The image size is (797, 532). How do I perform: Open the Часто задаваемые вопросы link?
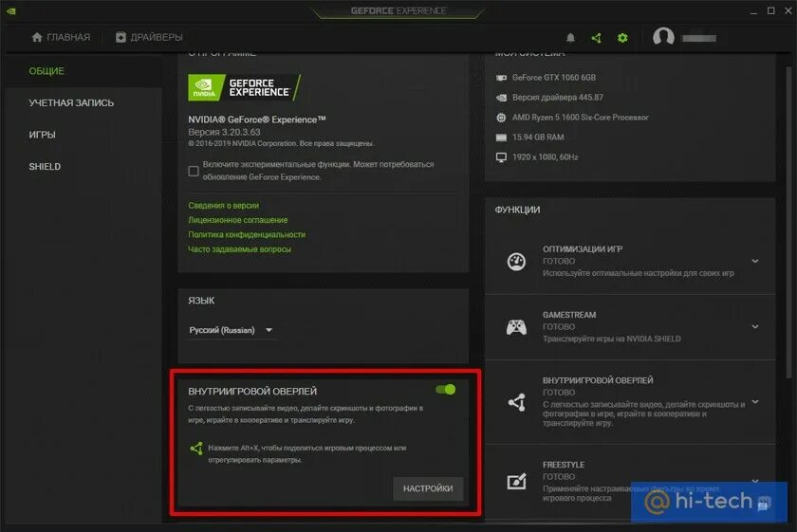pos(239,249)
